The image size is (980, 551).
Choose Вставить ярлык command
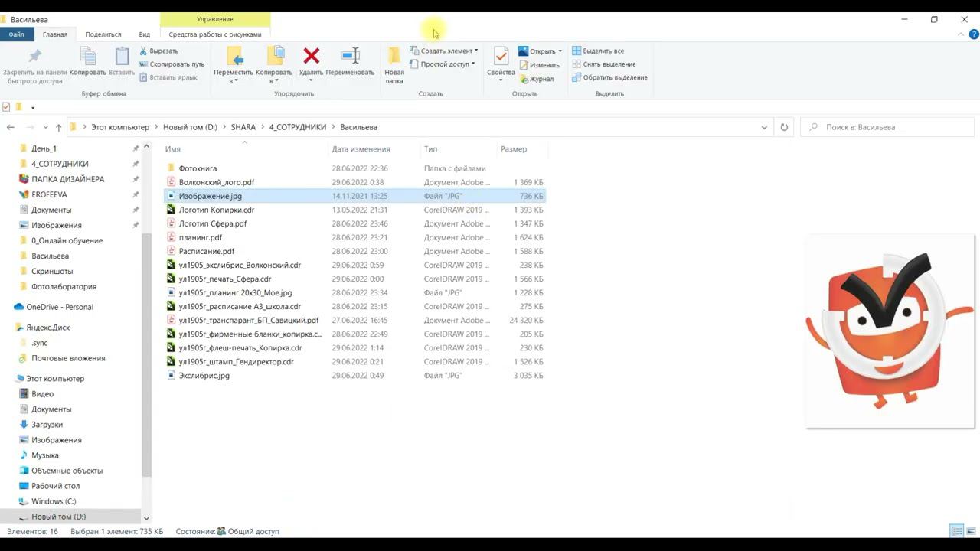pos(168,77)
